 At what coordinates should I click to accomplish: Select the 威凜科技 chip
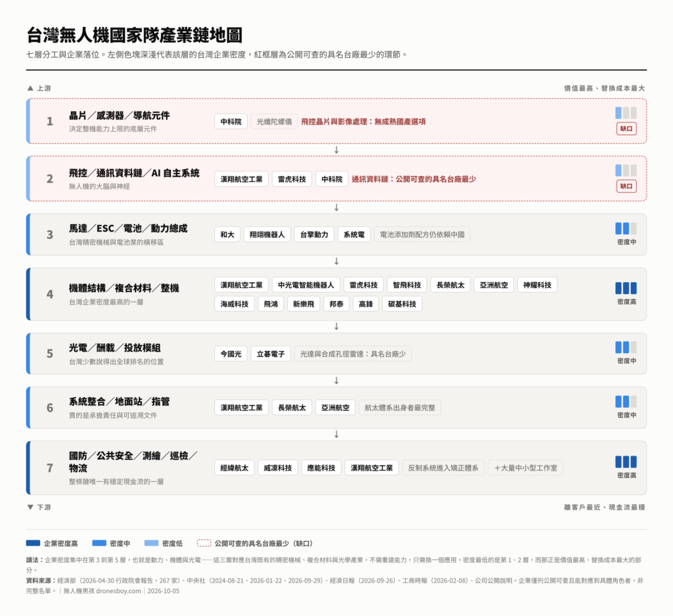coord(278,468)
